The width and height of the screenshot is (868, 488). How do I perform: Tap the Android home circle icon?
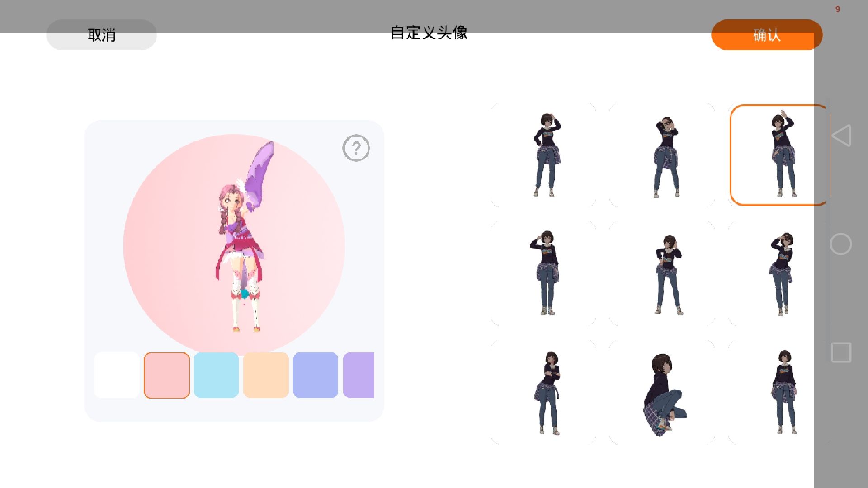click(840, 244)
